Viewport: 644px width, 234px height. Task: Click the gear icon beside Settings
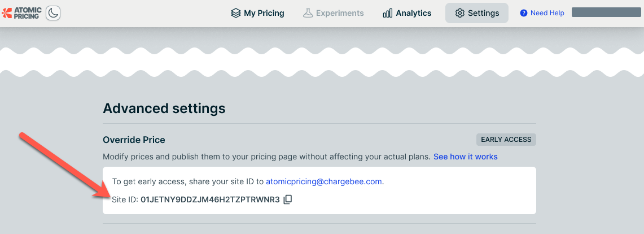click(459, 13)
